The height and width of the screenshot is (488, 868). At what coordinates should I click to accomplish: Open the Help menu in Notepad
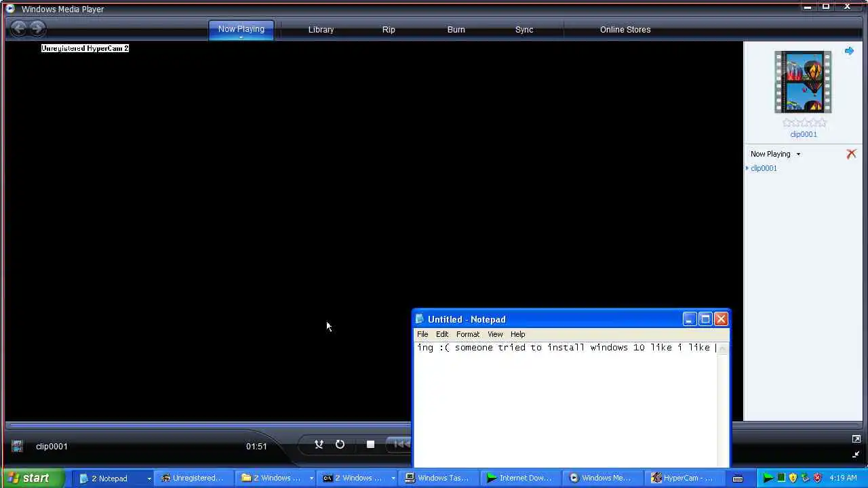tap(517, 334)
